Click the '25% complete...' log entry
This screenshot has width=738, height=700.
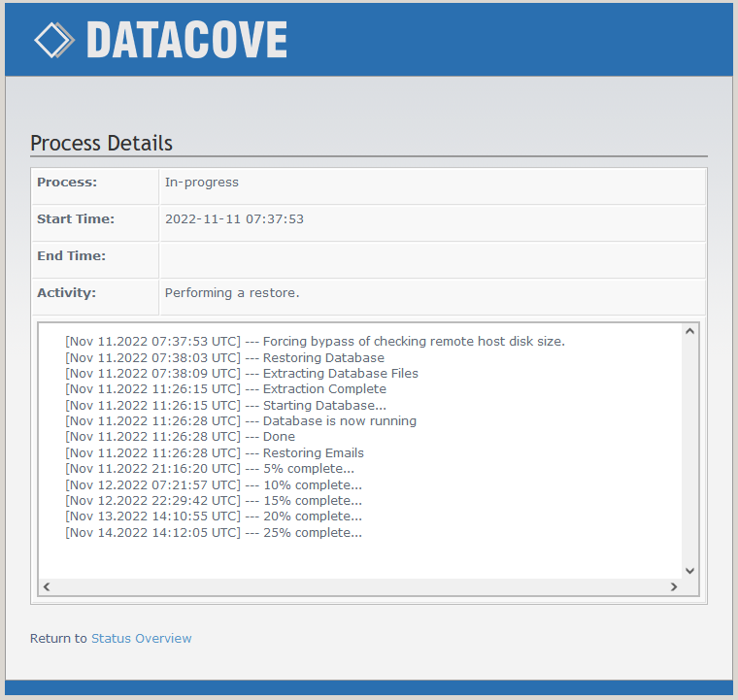[214, 532]
